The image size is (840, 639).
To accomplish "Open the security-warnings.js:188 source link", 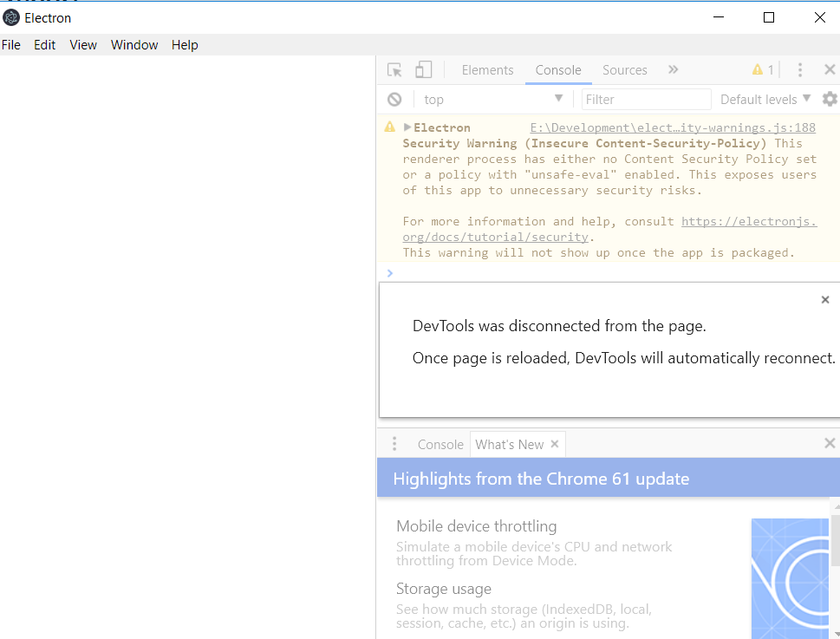I will [x=673, y=127].
